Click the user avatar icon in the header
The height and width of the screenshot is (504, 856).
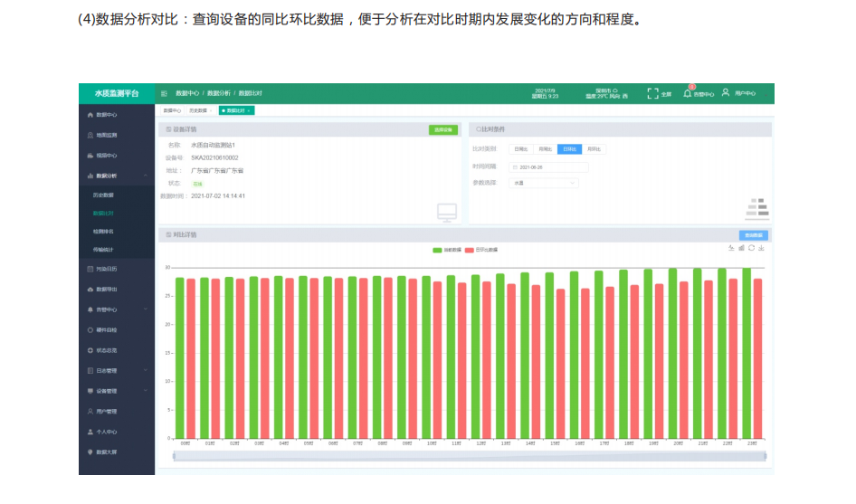726,93
